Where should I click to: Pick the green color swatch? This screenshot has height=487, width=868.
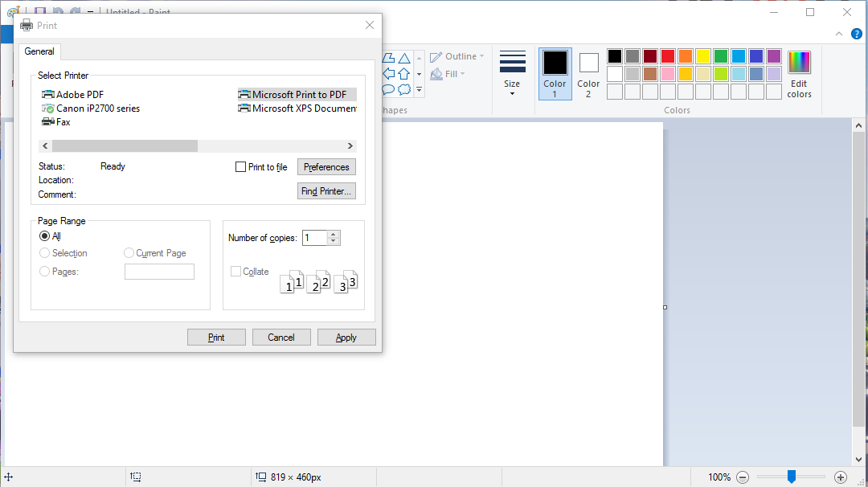721,56
